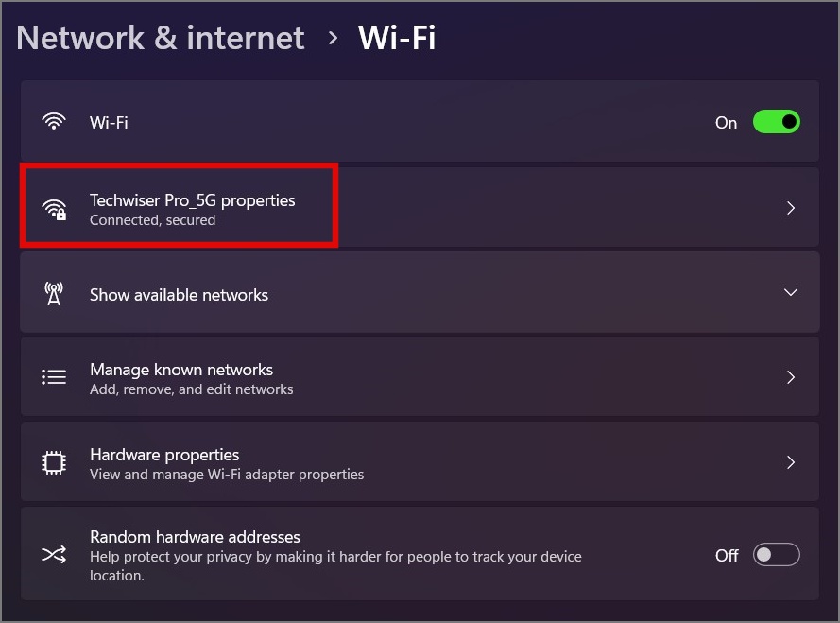840x623 pixels.
Task: Expand Show available networks chevron
Action: click(x=791, y=293)
